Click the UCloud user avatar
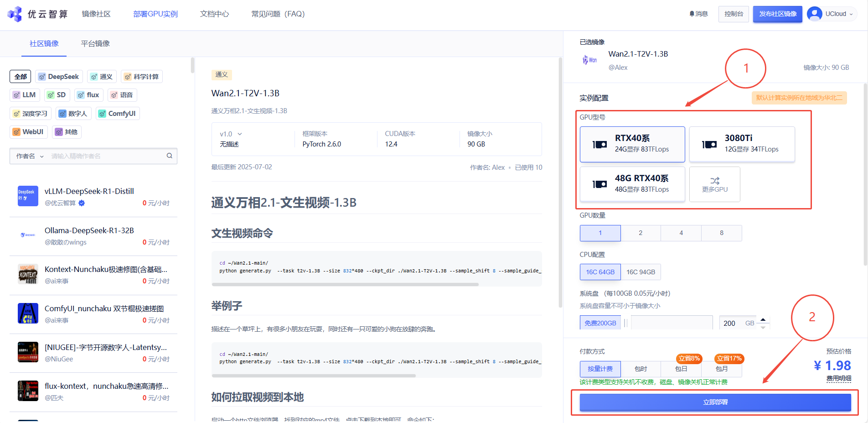This screenshot has height=423, width=868. click(814, 14)
